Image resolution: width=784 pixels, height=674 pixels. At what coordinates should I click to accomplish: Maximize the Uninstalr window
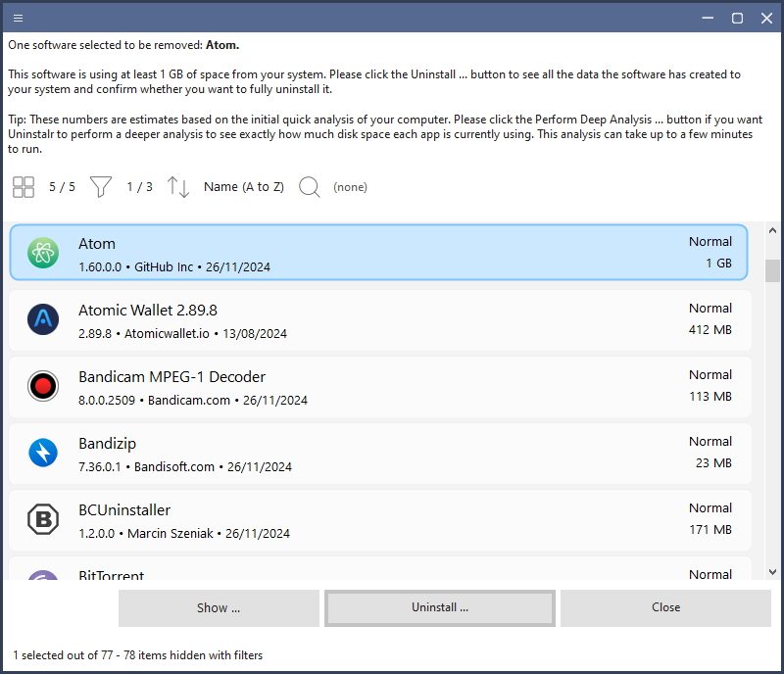(x=737, y=19)
